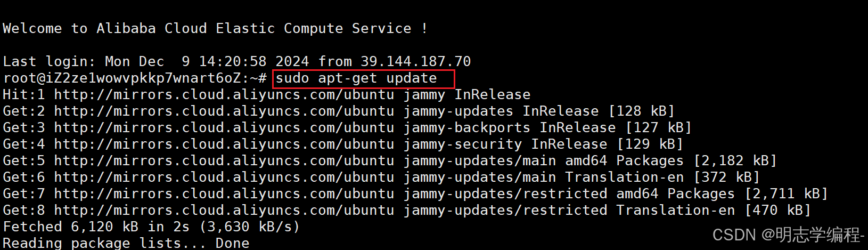This screenshot has width=868, height=250.
Task: Click the Last login IP address 39.144.187.70
Action: 415,62
